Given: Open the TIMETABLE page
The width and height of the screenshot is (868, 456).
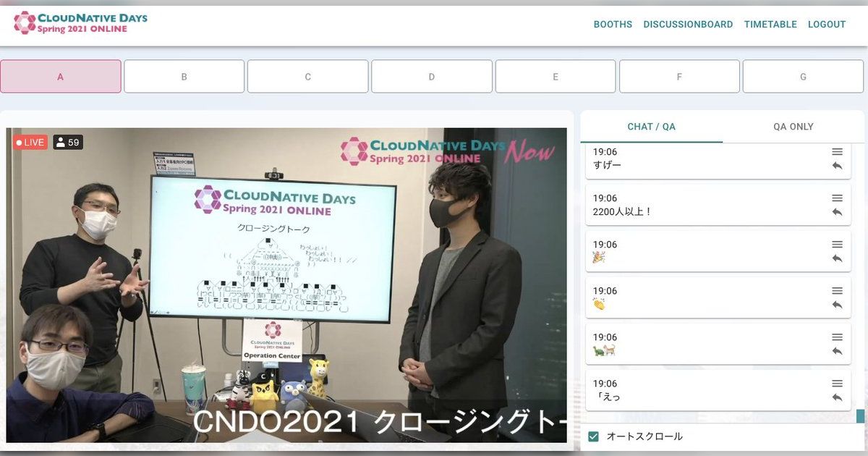Looking at the screenshot, I should tap(770, 24).
